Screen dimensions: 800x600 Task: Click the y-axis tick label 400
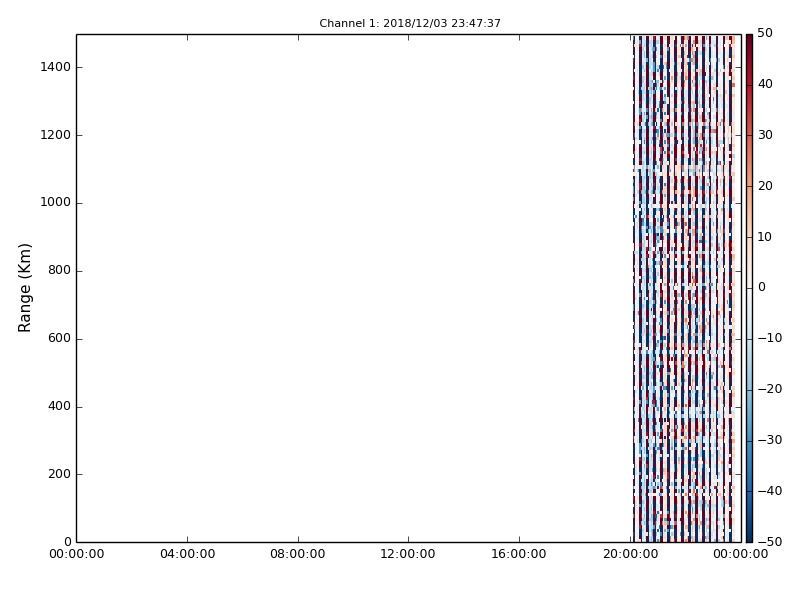click(59, 406)
